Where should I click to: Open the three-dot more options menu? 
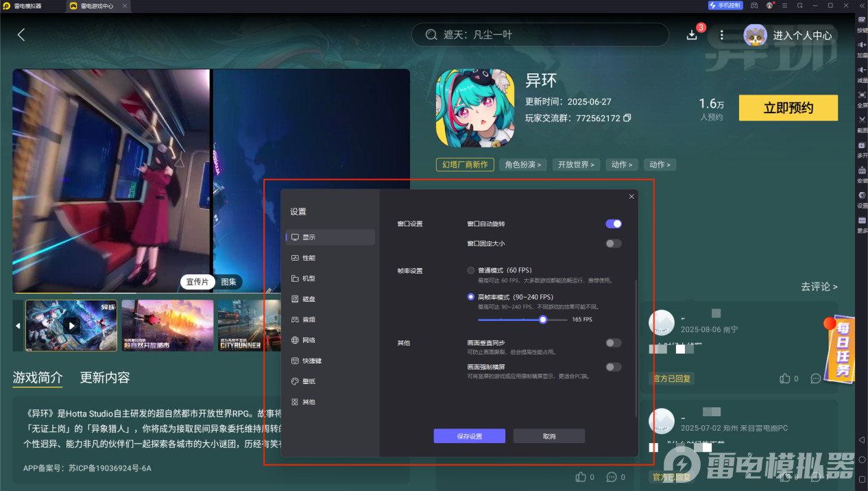click(x=721, y=34)
